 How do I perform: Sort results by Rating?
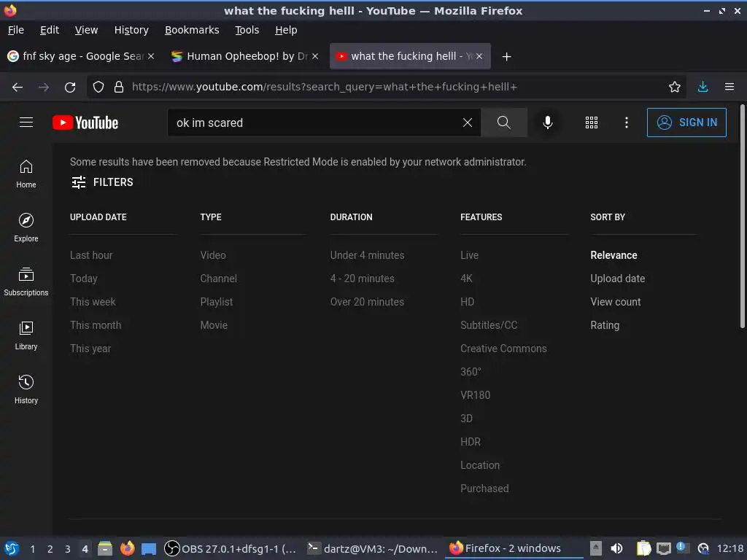pyautogui.click(x=605, y=325)
